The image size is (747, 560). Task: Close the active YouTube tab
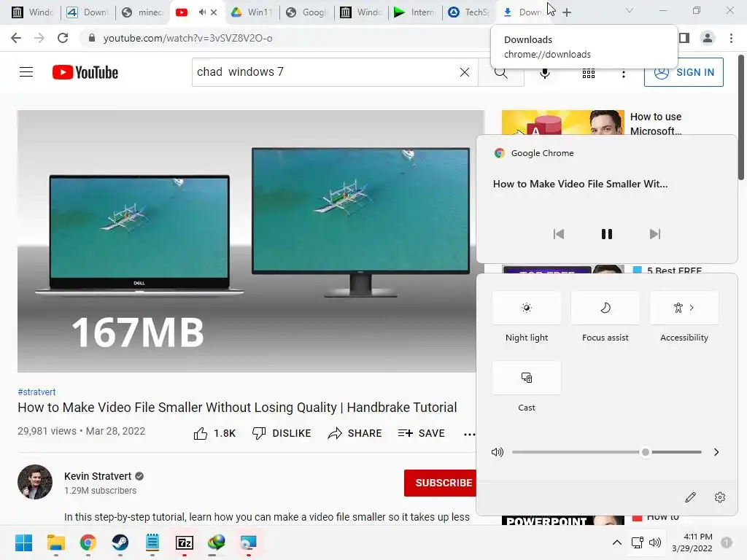tap(214, 12)
